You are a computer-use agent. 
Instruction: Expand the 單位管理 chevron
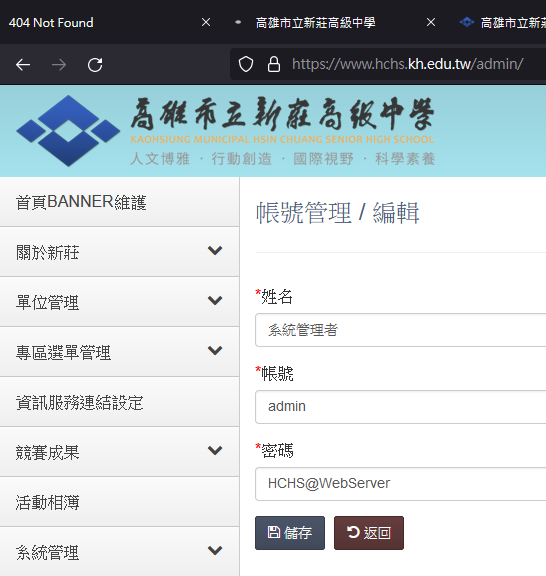coord(215,300)
